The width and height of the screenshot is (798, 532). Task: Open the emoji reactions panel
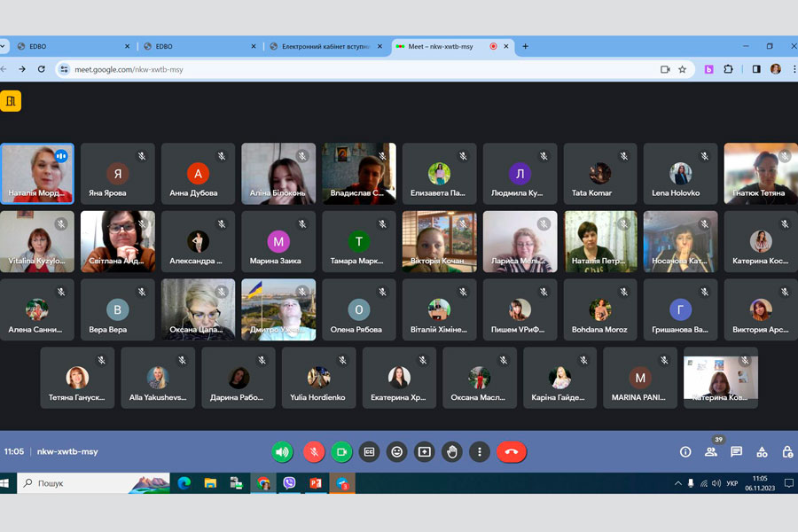pos(397,452)
